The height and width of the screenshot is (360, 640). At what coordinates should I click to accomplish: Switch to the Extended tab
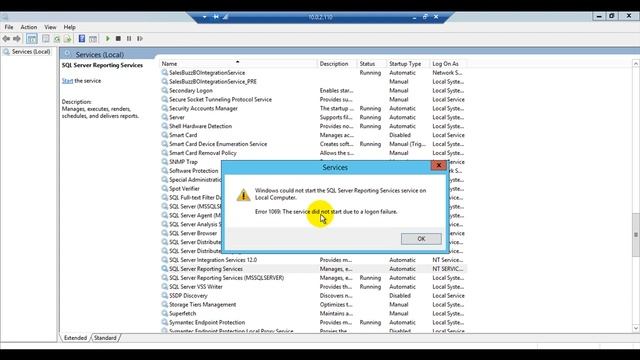[76, 338]
